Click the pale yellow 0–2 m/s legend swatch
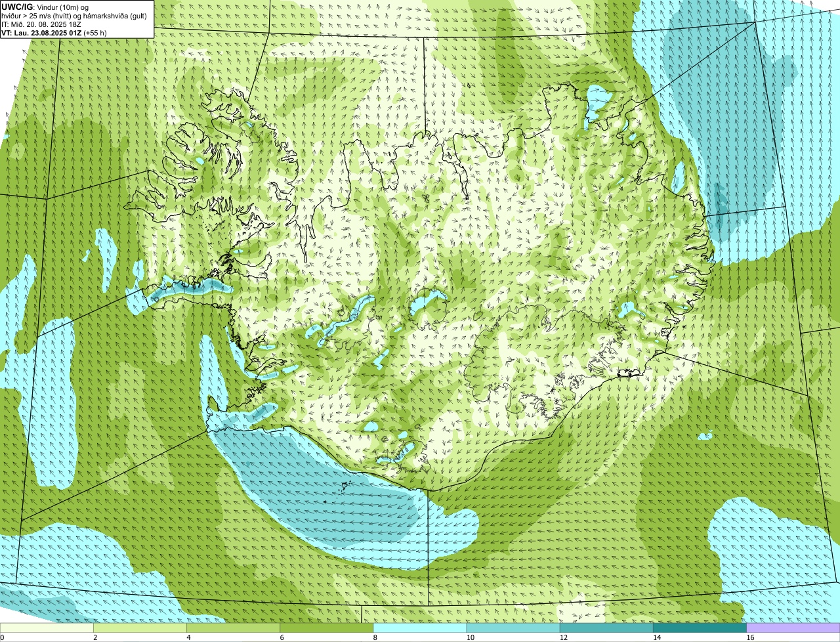The width and height of the screenshot is (840, 642). click(x=47, y=628)
